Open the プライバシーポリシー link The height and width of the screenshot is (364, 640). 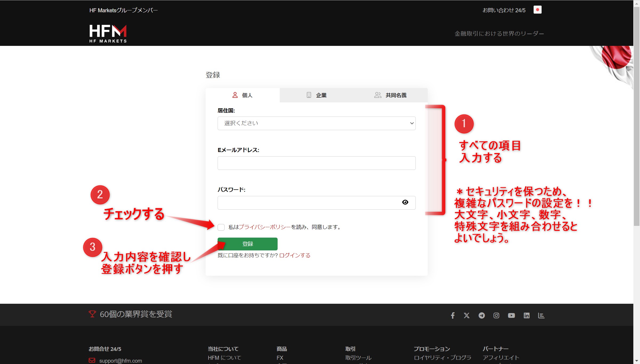(265, 227)
